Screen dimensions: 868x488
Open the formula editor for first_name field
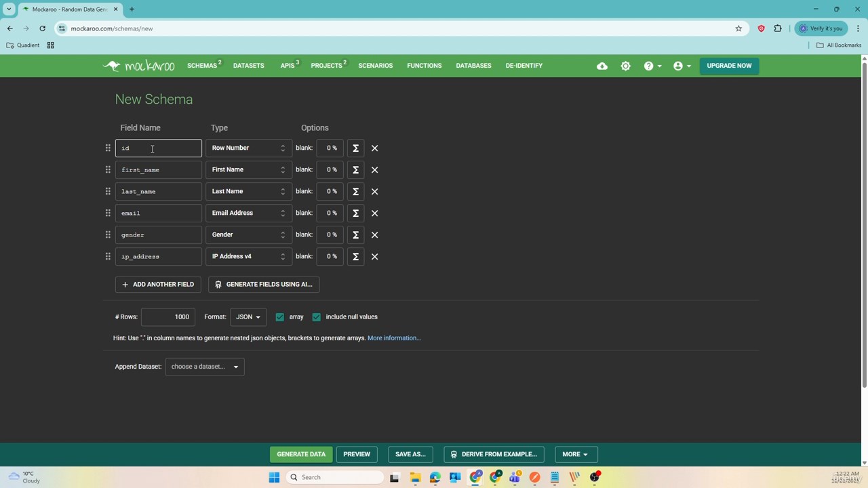355,169
